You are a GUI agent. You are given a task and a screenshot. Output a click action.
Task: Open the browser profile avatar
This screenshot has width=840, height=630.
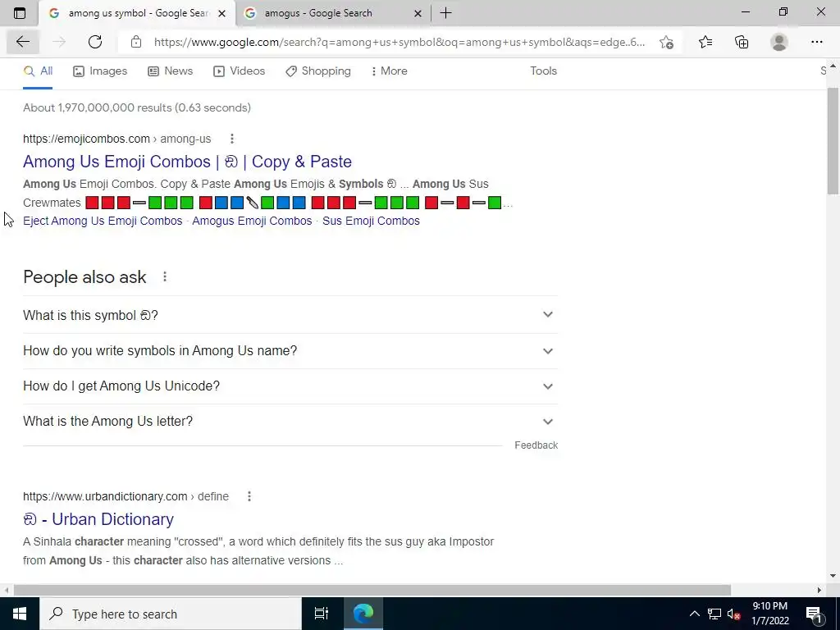pyautogui.click(x=779, y=42)
